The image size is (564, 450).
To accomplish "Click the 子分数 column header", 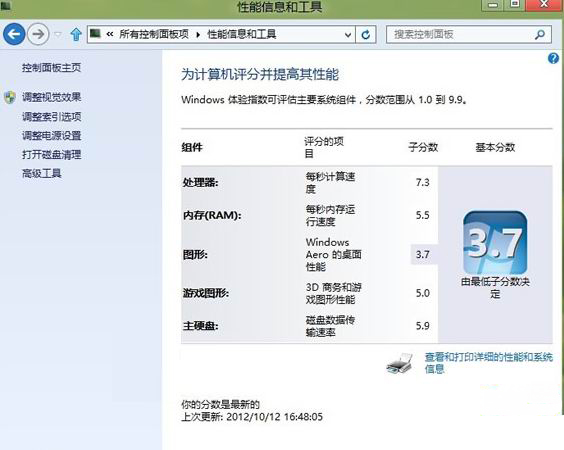I will tap(423, 147).
